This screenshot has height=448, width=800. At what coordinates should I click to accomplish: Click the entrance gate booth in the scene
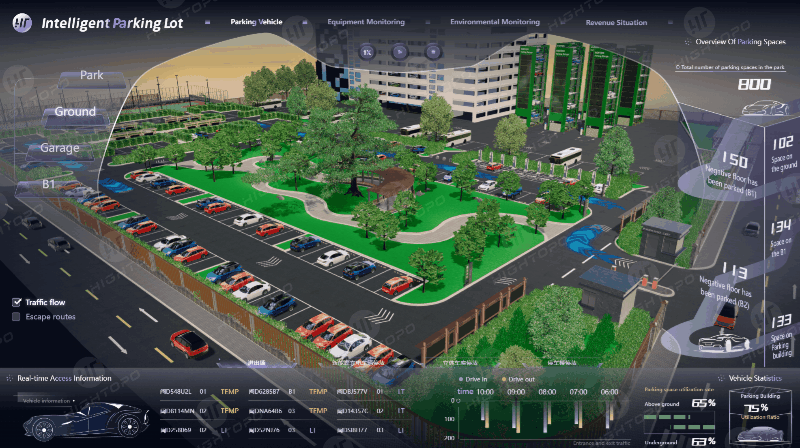(x=610, y=292)
